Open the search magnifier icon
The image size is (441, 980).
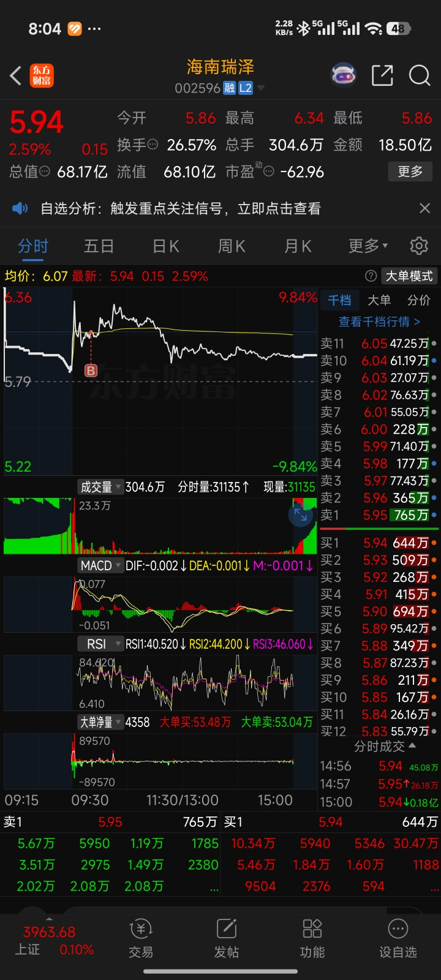tap(420, 75)
